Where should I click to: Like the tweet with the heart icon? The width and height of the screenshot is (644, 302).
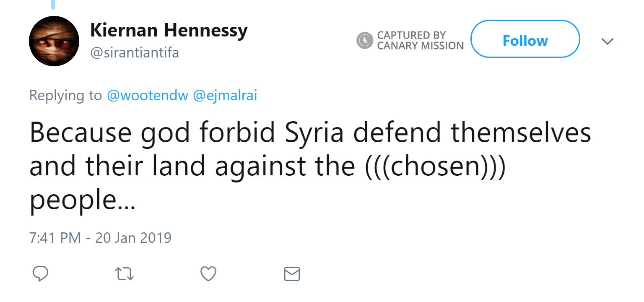[208, 274]
